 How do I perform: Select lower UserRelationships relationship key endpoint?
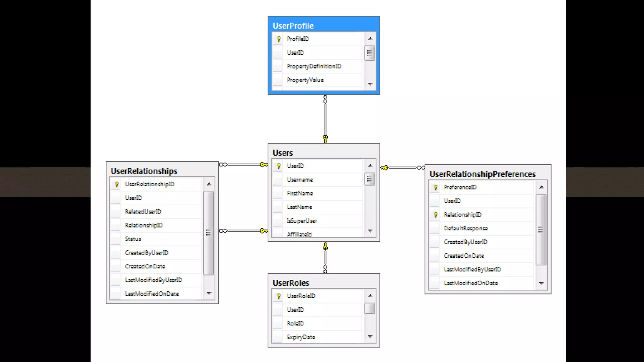point(264,231)
